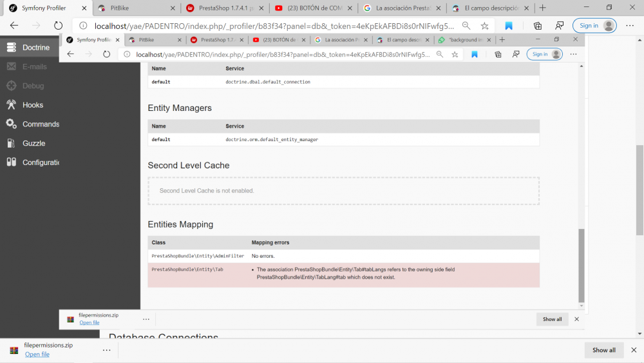The height and width of the screenshot is (363, 644).
Task: Click the E-mails envelope icon in sidebar
Action: coord(11,66)
